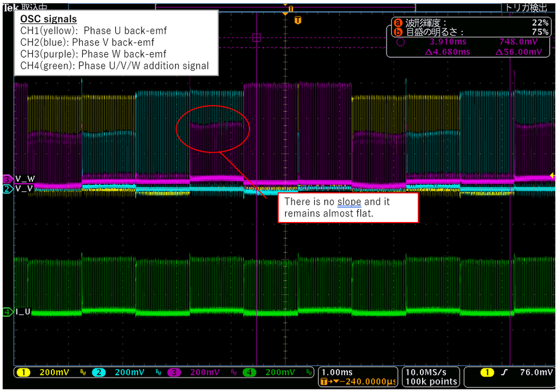This screenshot has height=392, width=558.
Task: Click the 'CH4(green): Phase U/V/W addition signal' line
Action: [115, 66]
